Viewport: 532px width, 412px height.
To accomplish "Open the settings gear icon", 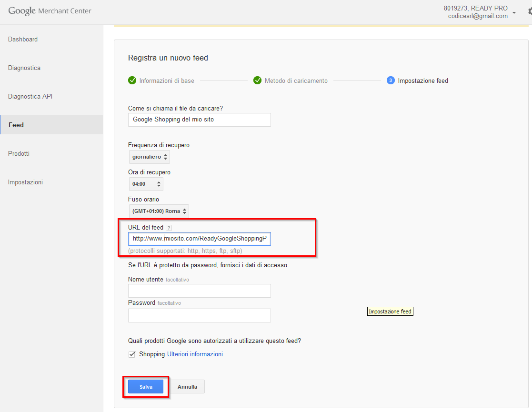I will 530,11.
